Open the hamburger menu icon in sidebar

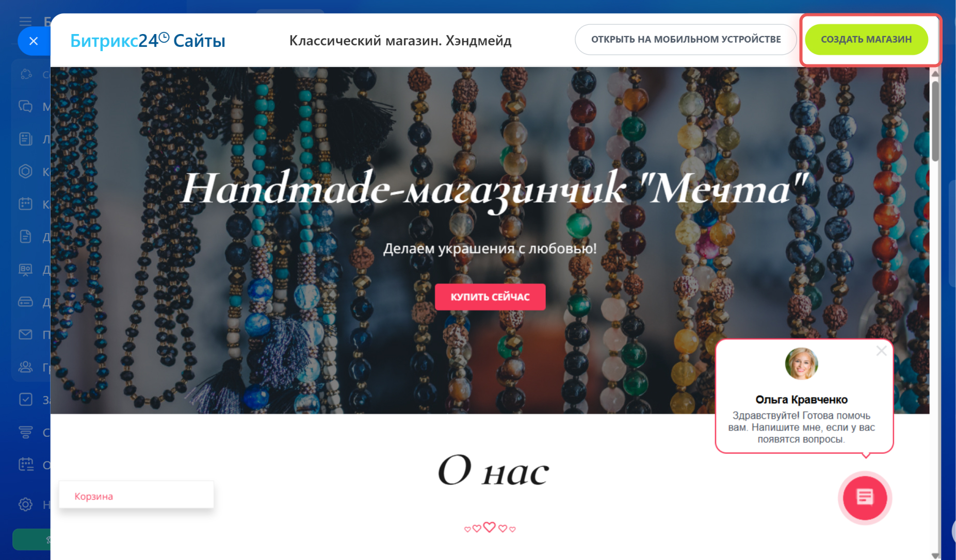point(25,21)
